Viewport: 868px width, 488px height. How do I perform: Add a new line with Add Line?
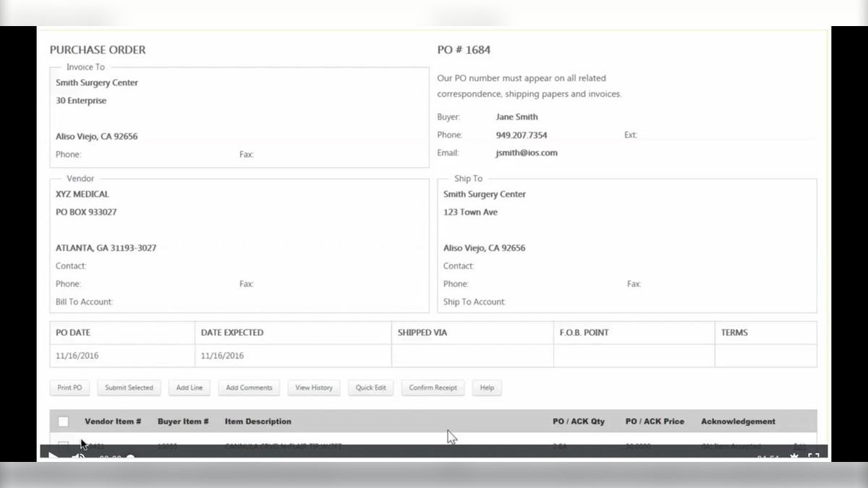[189, 387]
